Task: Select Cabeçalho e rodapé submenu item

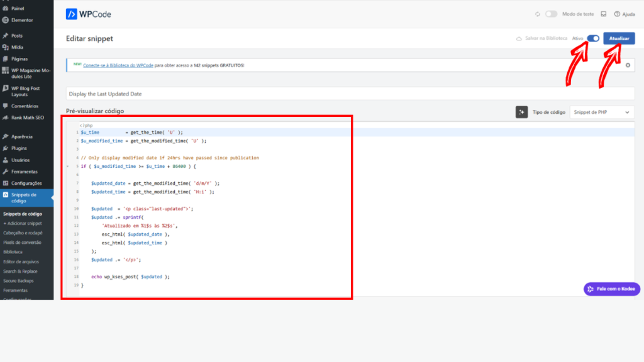Action: 22,233
